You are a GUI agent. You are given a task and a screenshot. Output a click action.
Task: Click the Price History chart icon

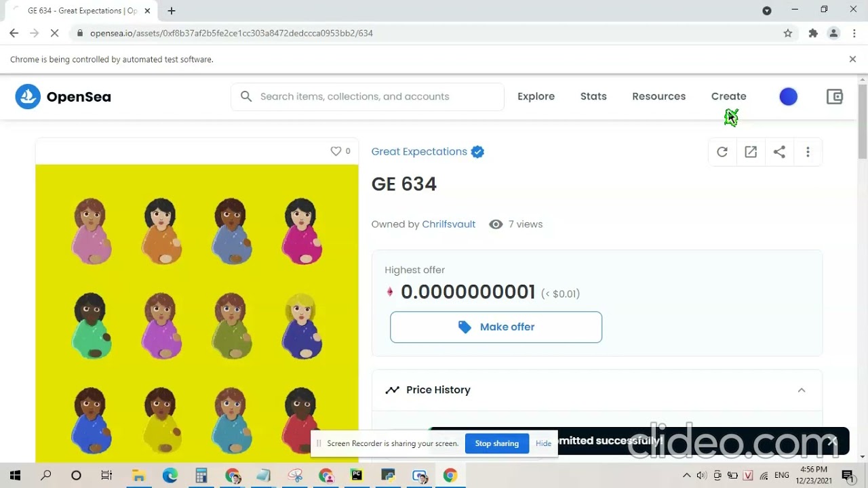pos(392,390)
